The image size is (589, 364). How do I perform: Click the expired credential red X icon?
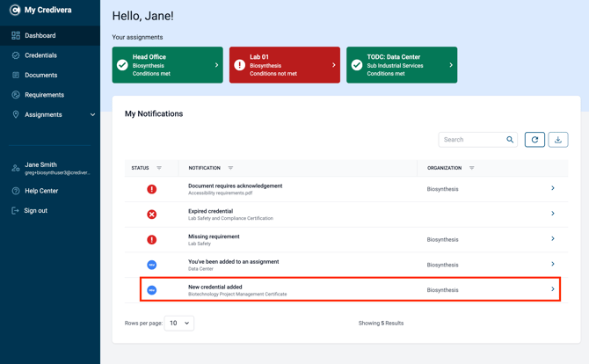(152, 215)
